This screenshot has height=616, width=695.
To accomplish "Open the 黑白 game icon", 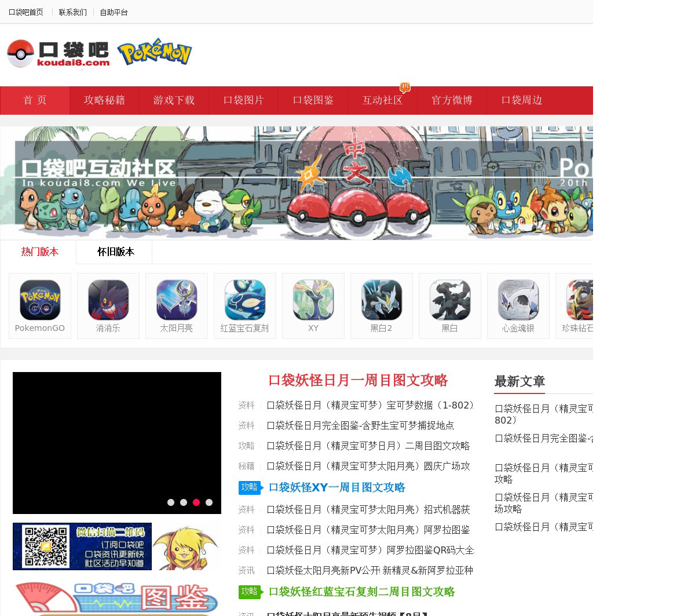I will [x=450, y=306].
